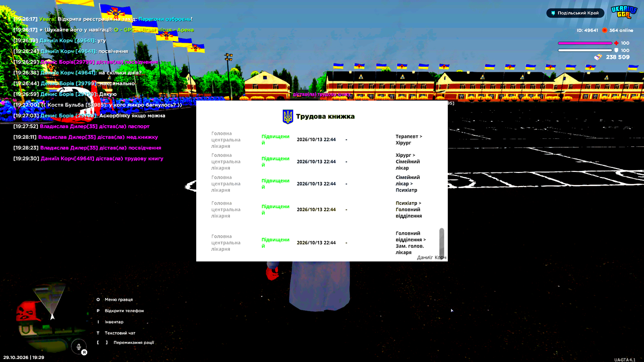
Task: Click the UKRAINE GTA logo
Action: 624,12
